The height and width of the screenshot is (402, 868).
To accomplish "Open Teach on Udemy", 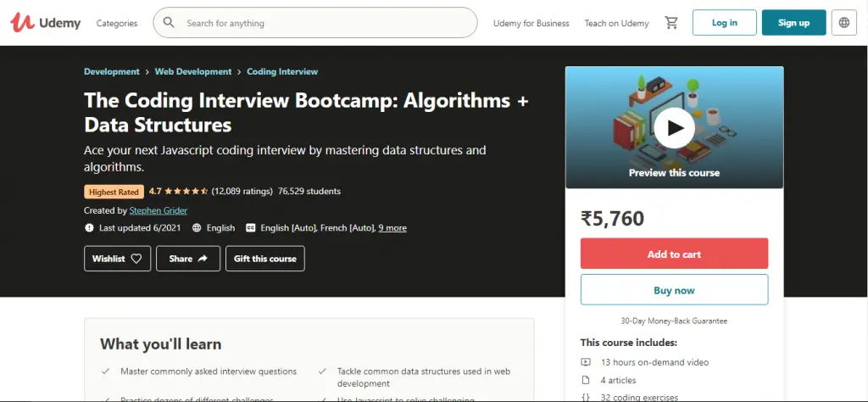I will coord(616,23).
